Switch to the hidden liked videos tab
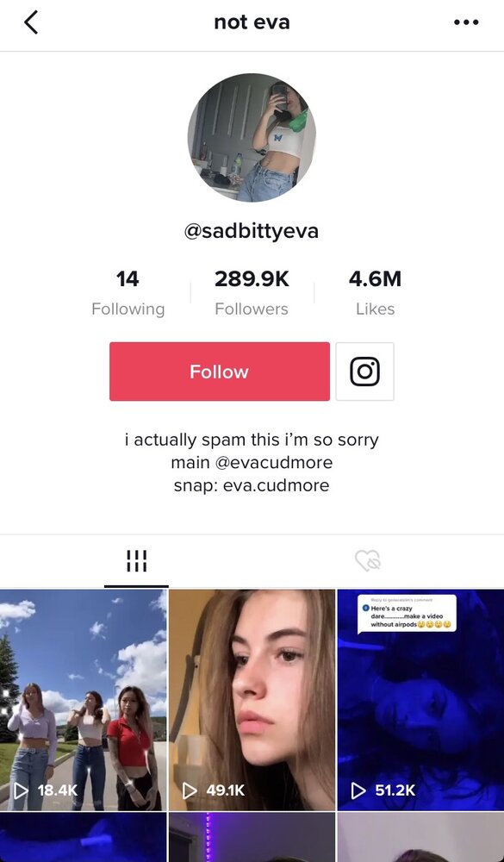 368,561
